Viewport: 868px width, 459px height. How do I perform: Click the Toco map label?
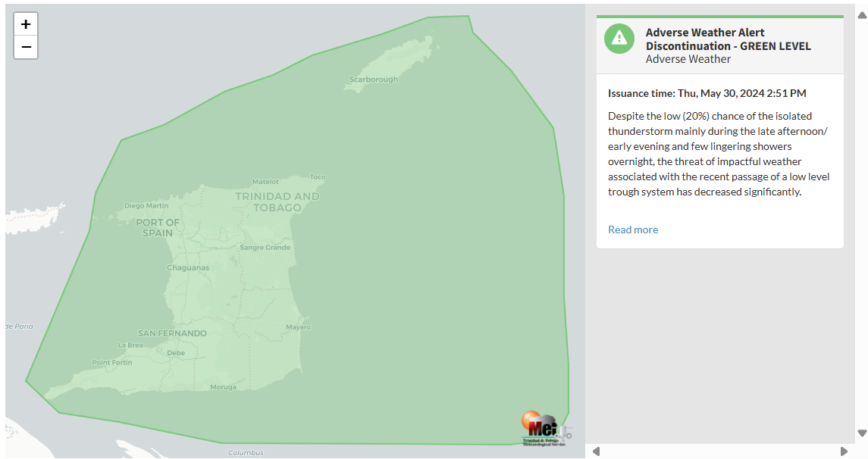point(318,177)
